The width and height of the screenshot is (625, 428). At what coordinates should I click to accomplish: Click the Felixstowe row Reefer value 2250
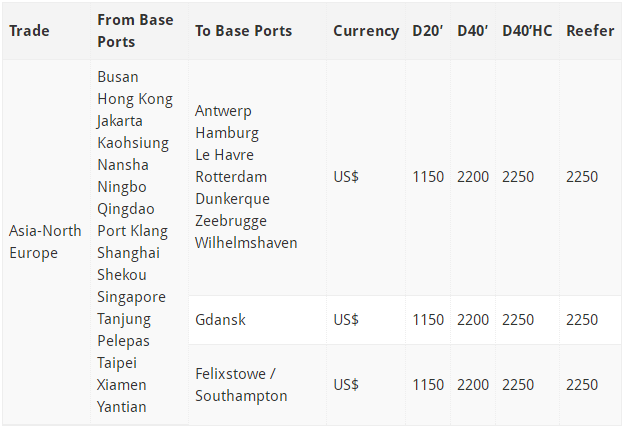582,385
